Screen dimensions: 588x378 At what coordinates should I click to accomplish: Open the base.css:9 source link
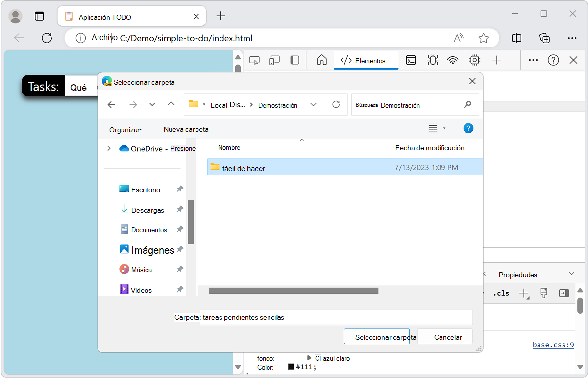point(553,345)
